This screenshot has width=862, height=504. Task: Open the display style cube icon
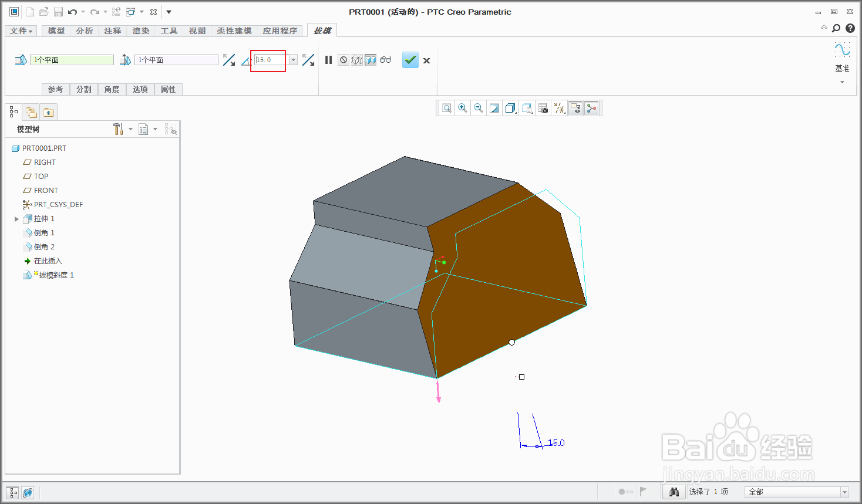pyautogui.click(x=510, y=108)
